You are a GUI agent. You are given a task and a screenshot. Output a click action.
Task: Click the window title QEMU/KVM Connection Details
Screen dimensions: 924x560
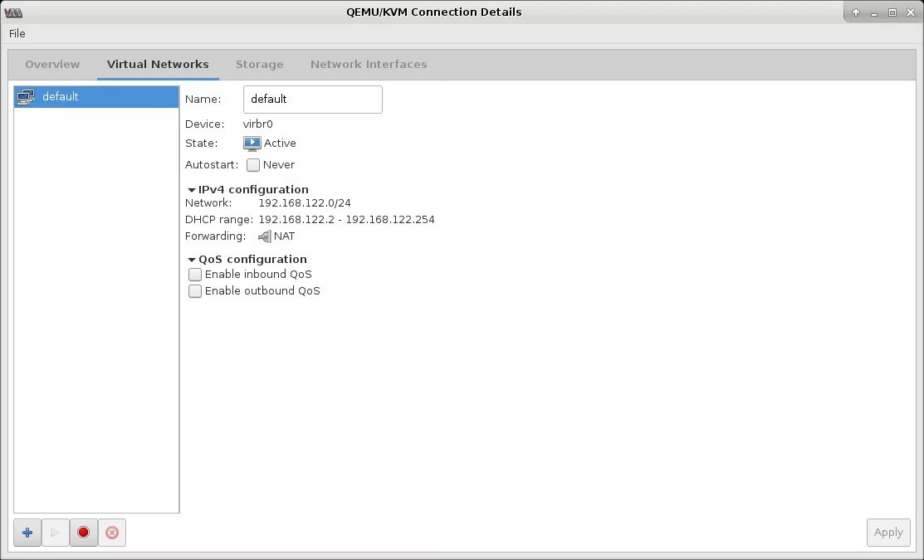click(433, 12)
